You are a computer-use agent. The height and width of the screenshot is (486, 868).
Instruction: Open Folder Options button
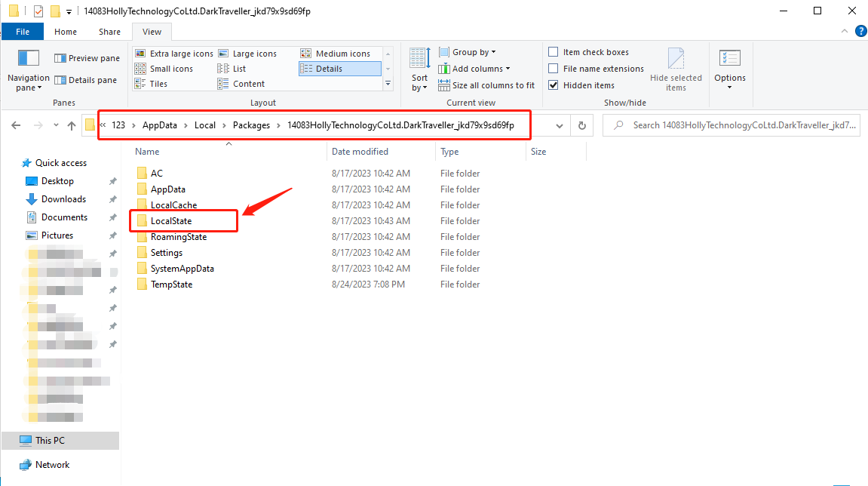[729, 70]
